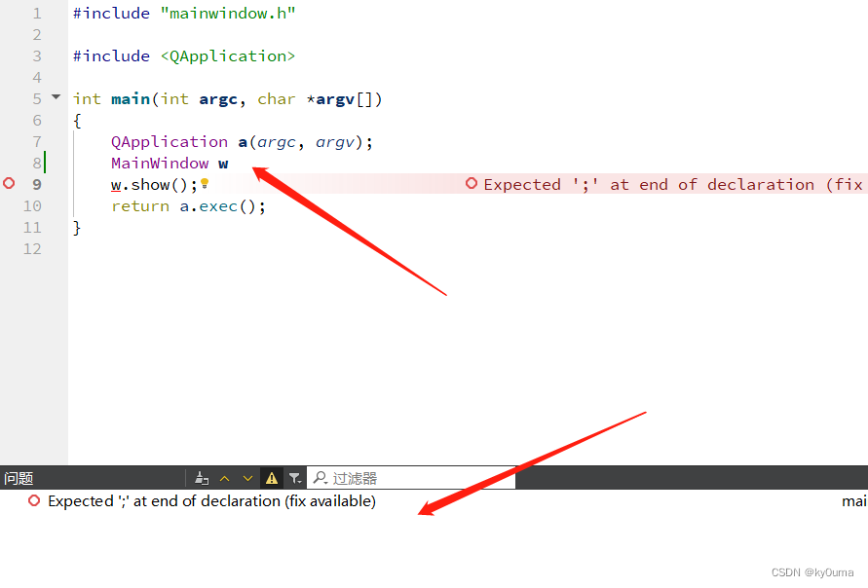The image size is (868, 588).
Task: Click the 'main' function name
Action: click(131, 99)
